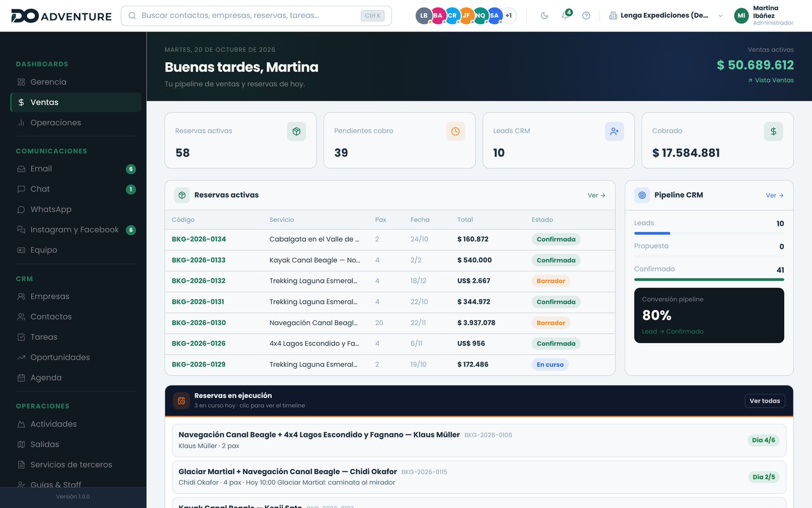Viewport: 812px width, 508px height.
Task: Click the Tareas checkbox icon in sidebar
Action: [x=21, y=337]
